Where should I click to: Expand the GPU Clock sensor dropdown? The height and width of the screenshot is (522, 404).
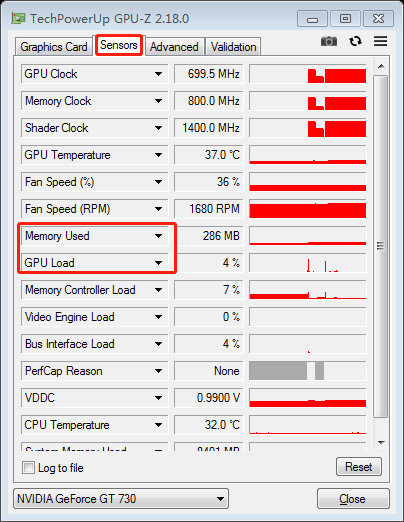pyautogui.click(x=158, y=74)
